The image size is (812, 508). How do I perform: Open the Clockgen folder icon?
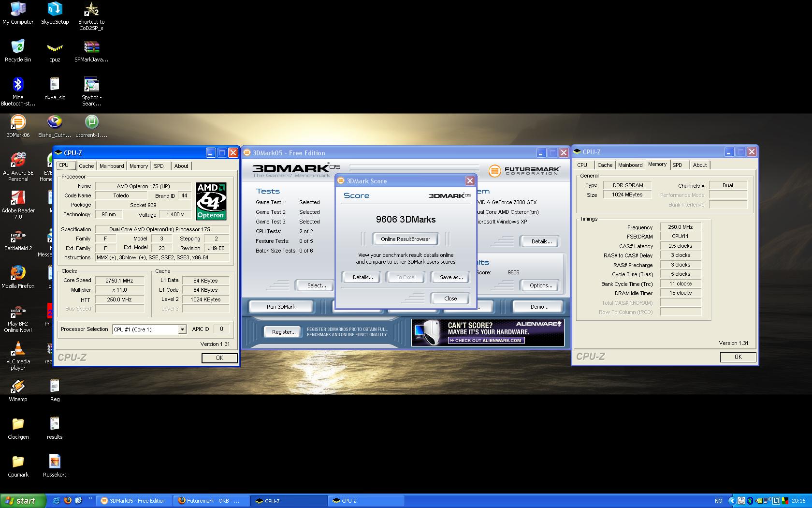pos(18,428)
